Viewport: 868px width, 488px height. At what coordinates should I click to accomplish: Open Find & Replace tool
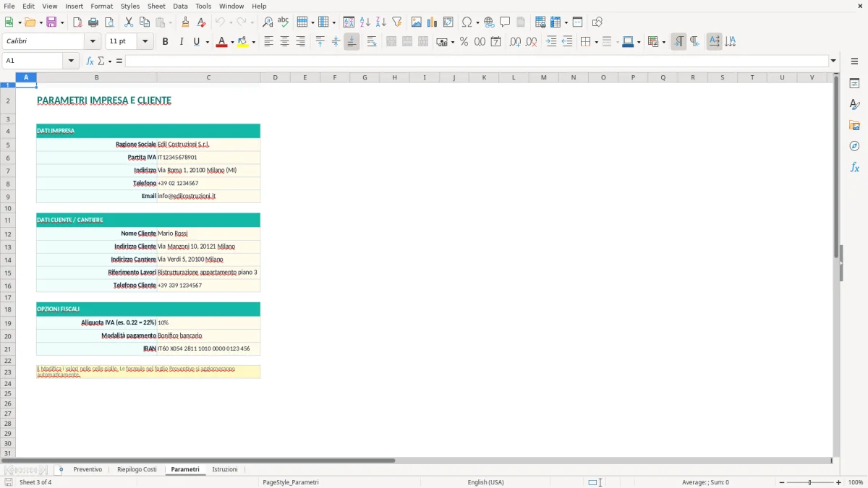click(x=268, y=22)
